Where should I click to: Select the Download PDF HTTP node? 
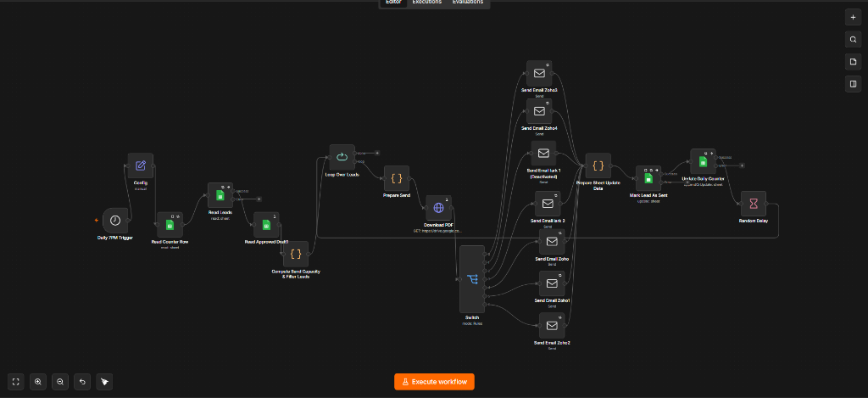pos(438,208)
